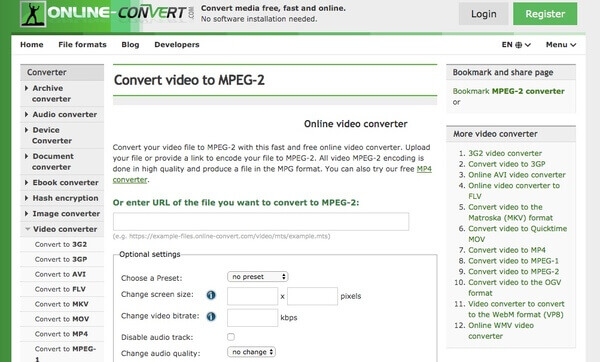Expand the Image converter section
The width and height of the screenshot is (600, 362).
(62, 214)
